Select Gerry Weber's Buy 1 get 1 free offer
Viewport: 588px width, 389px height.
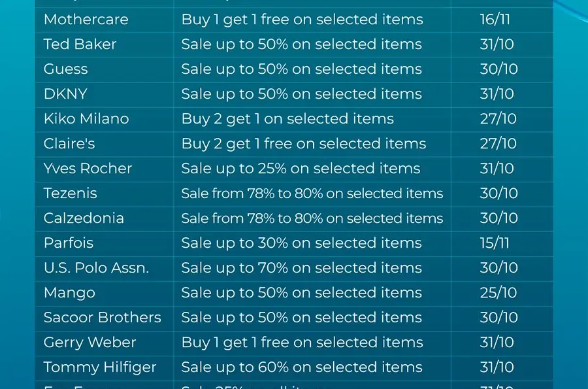point(302,343)
